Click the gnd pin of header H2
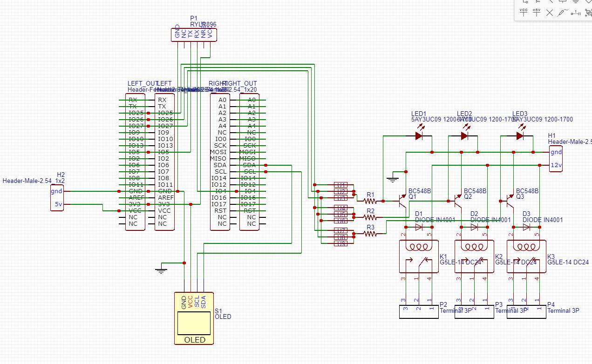Image resolution: width=592 pixels, height=364 pixels. [57, 191]
